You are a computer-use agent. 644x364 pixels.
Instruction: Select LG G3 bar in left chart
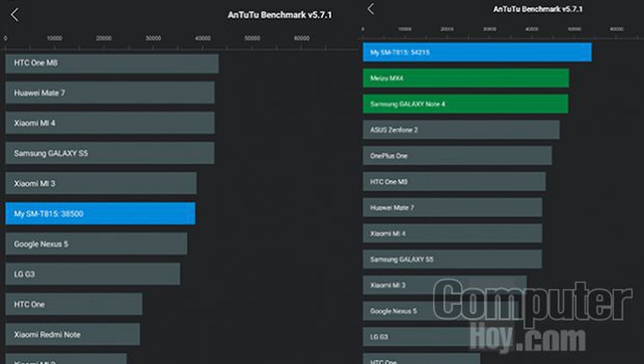click(93, 274)
